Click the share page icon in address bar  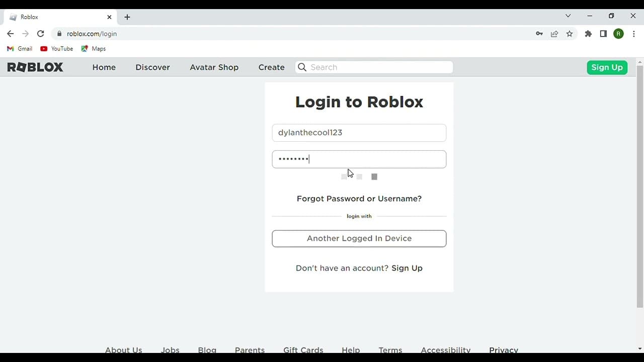coord(554,34)
